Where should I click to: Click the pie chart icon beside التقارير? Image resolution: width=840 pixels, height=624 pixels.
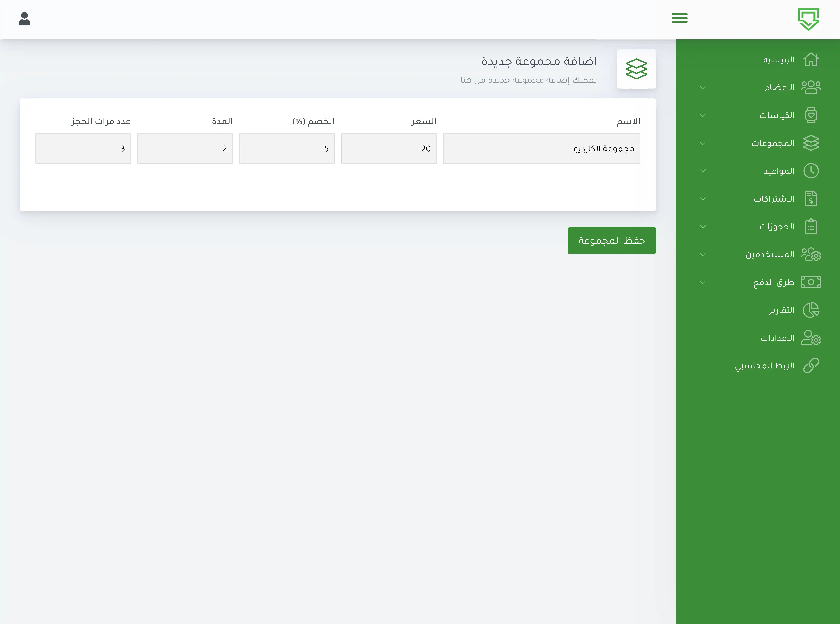[811, 310]
